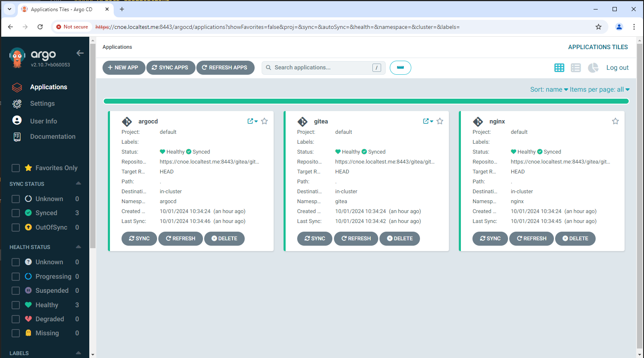Enable the Favorites Only checkbox
This screenshot has width=644, height=358.
pyautogui.click(x=16, y=168)
